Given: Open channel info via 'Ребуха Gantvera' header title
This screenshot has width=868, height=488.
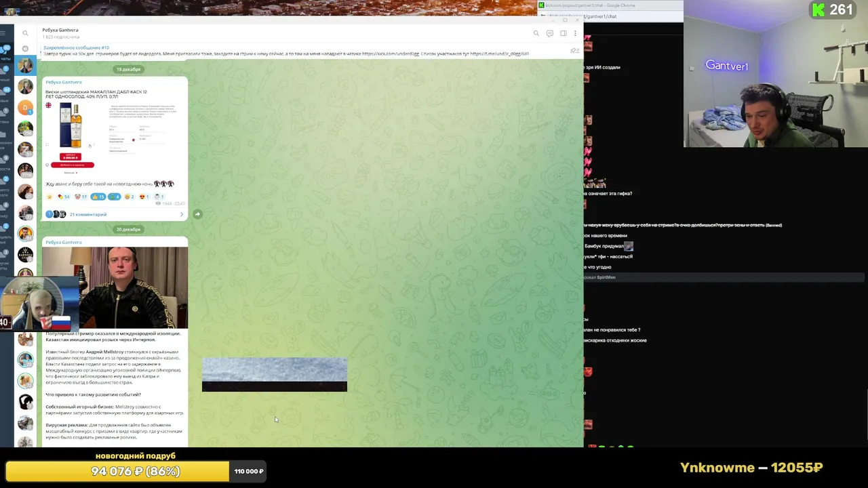Looking at the screenshot, I should [60, 30].
